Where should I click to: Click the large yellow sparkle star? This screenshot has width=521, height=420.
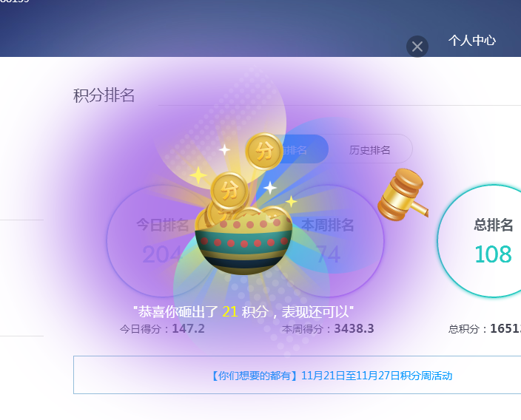[198, 175]
